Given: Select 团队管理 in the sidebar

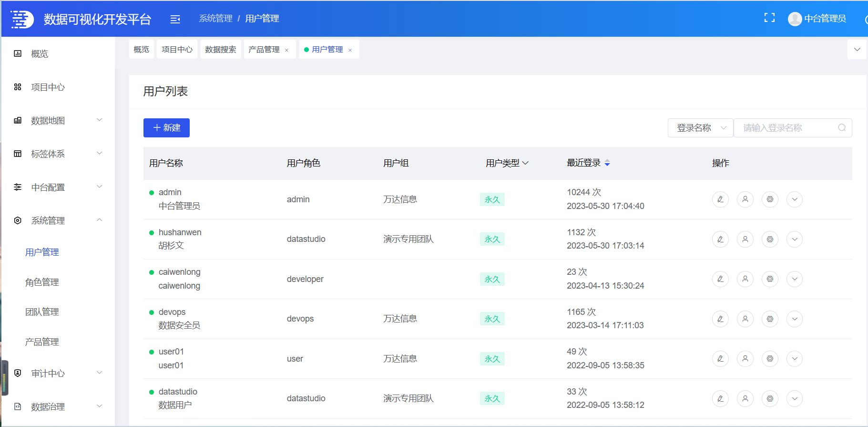Looking at the screenshot, I should pos(42,312).
